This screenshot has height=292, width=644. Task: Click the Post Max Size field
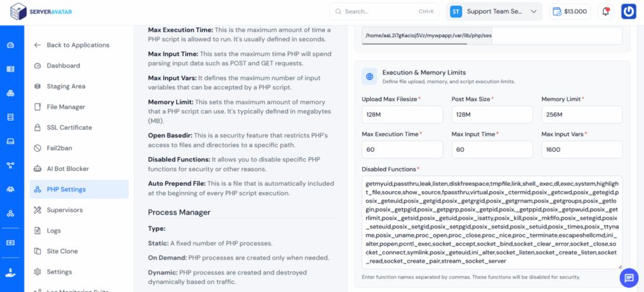pos(492,115)
